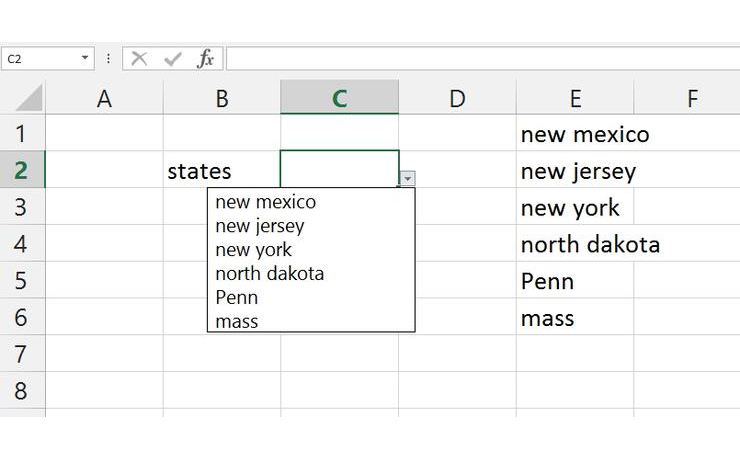Click the formula bar options dots handle
Screen dimensions: 740x460
point(108,59)
